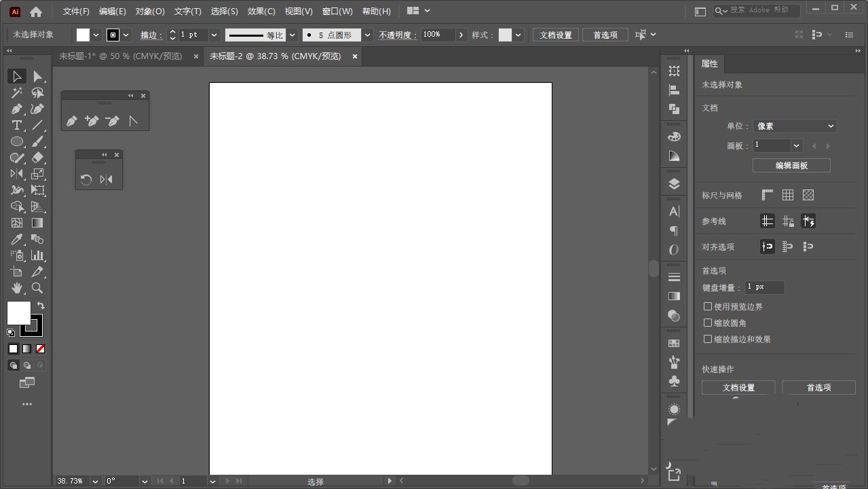This screenshot has height=489, width=868.
Task: Select the Type tool
Action: [17, 125]
